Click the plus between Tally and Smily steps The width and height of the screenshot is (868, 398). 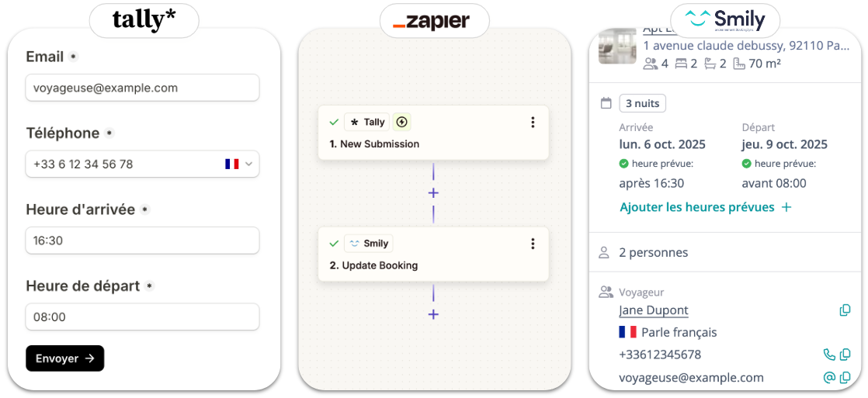pos(433,192)
